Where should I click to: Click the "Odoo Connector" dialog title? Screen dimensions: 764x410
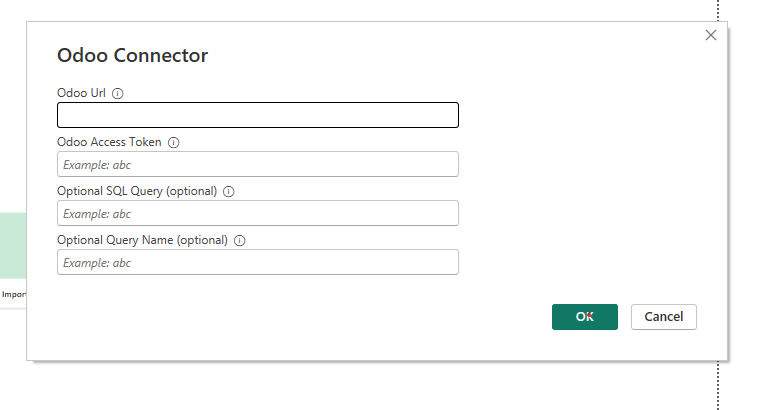click(132, 55)
